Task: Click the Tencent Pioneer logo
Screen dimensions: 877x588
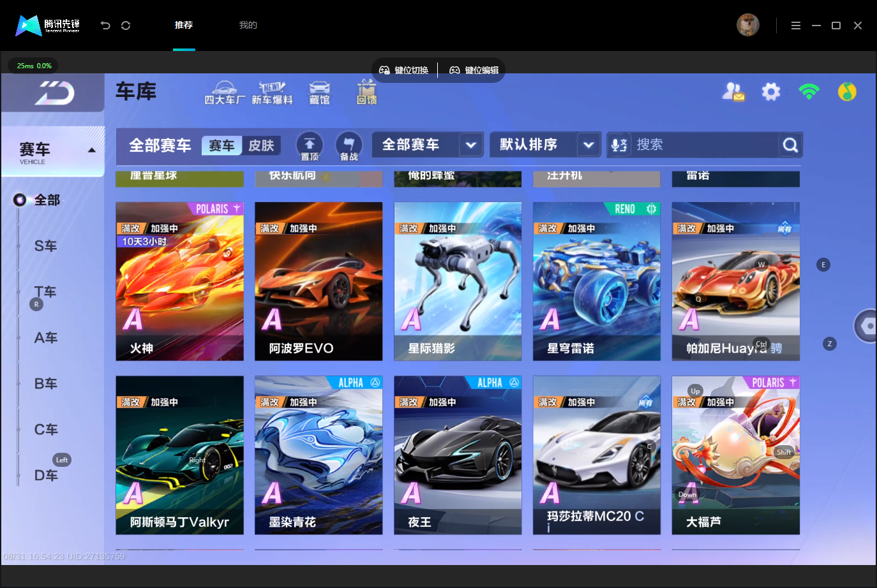Action: click(48, 26)
